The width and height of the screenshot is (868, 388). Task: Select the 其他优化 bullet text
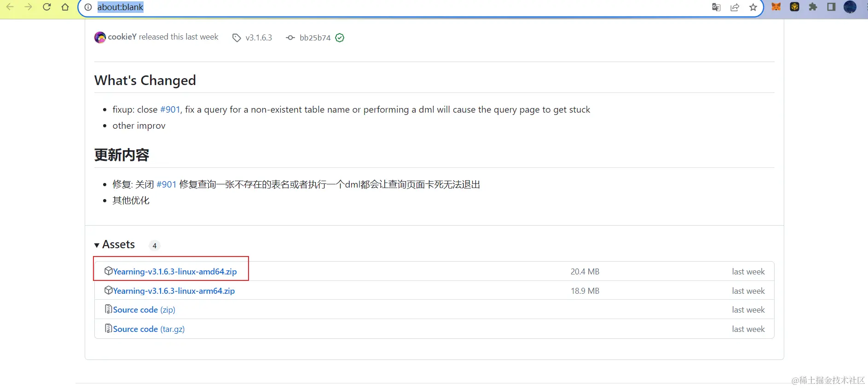tap(131, 200)
